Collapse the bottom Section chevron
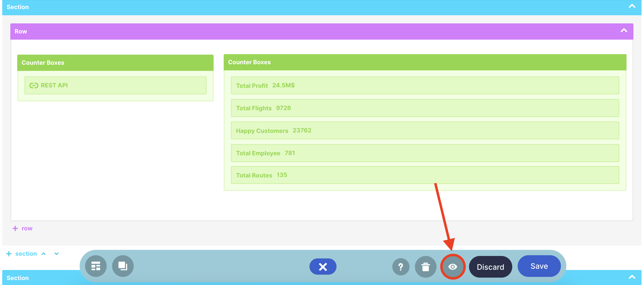The height and width of the screenshot is (285, 644). (632, 277)
